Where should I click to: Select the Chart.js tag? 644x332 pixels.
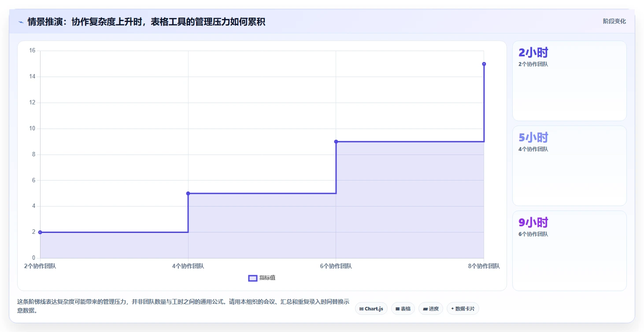pos(371,309)
